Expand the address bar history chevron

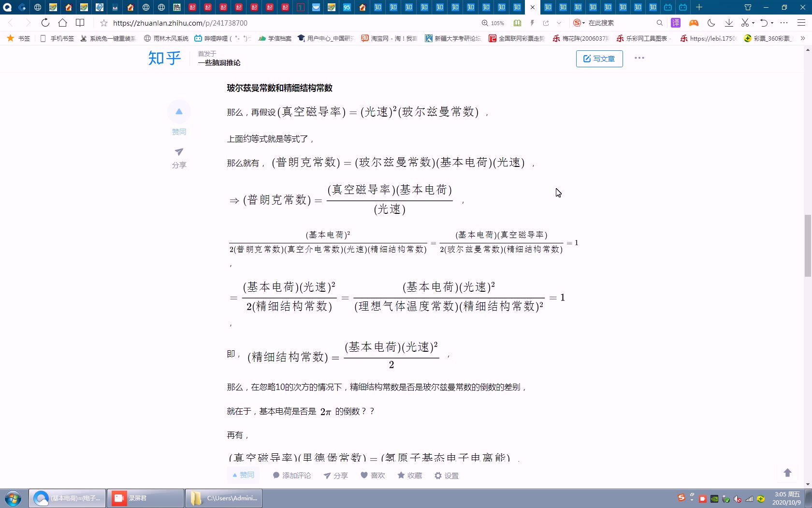click(559, 23)
